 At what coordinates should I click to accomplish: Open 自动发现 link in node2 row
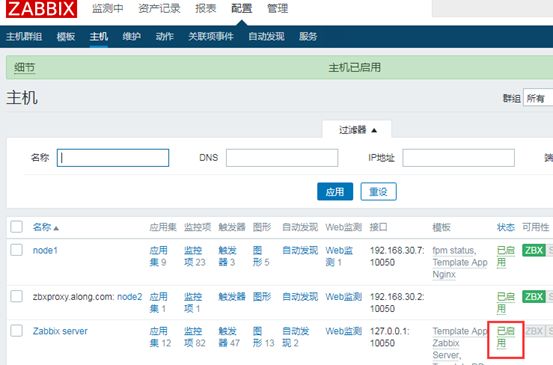coord(300,297)
